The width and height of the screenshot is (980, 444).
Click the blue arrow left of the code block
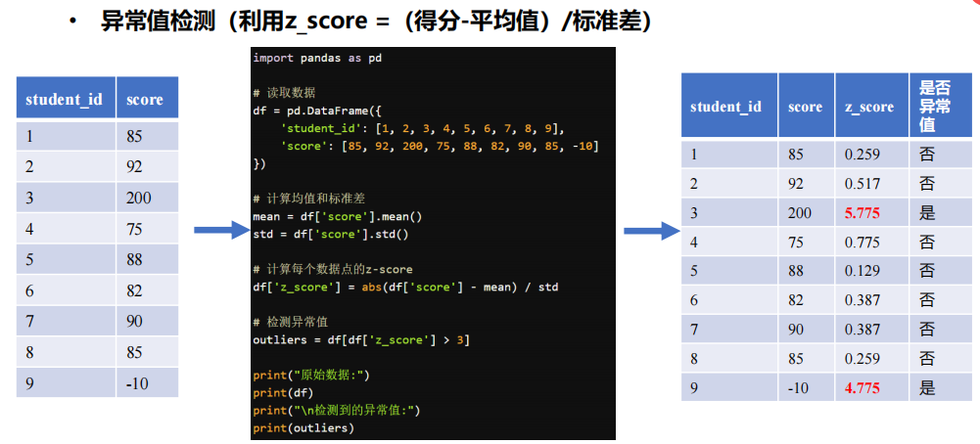(221, 231)
